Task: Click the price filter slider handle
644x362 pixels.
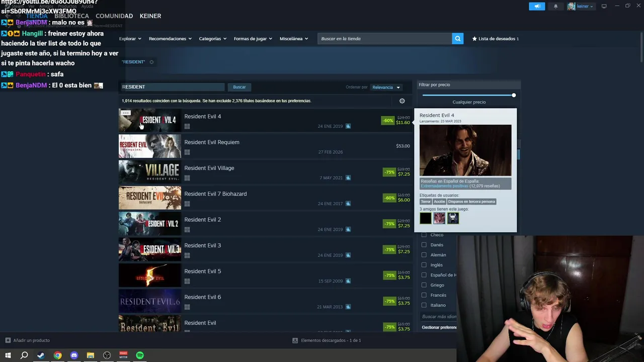Action: click(514, 95)
